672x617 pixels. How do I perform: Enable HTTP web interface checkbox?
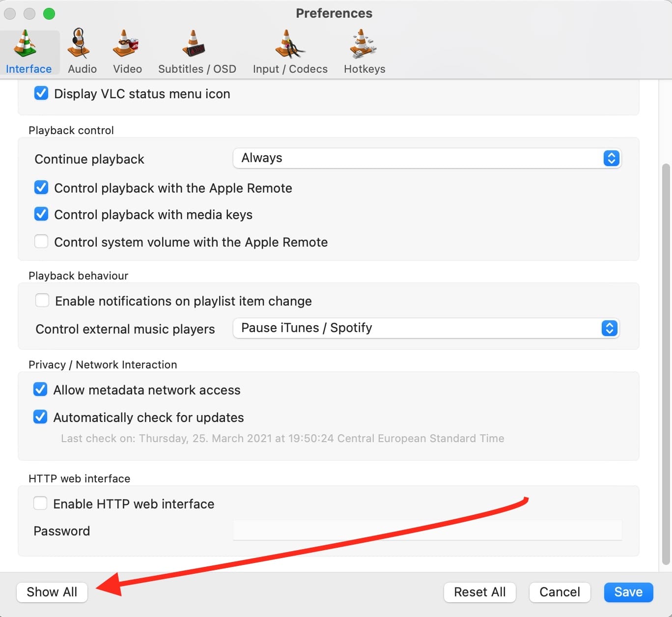coord(40,504)
